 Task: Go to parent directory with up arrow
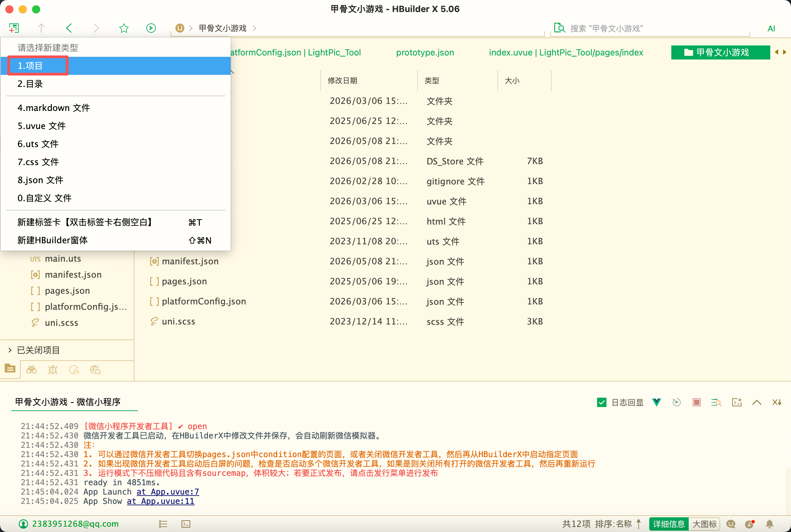tap(41, 28)
